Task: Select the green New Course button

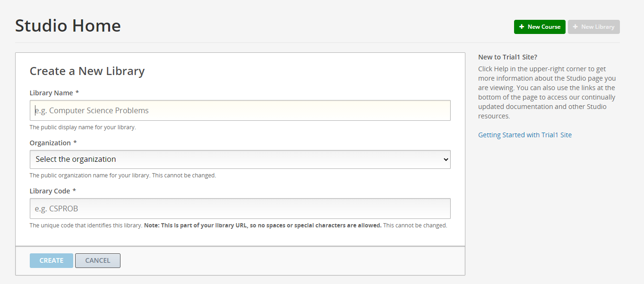Action: pos(540,27)
